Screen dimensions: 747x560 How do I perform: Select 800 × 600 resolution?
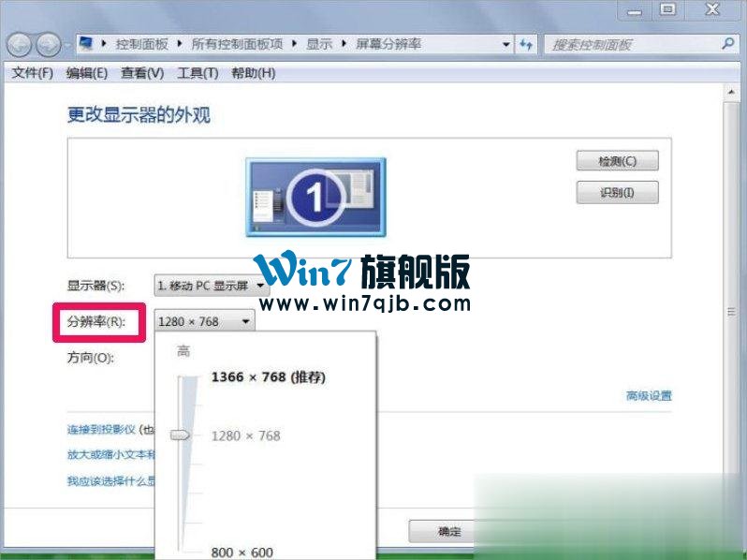tap(242, 552)
